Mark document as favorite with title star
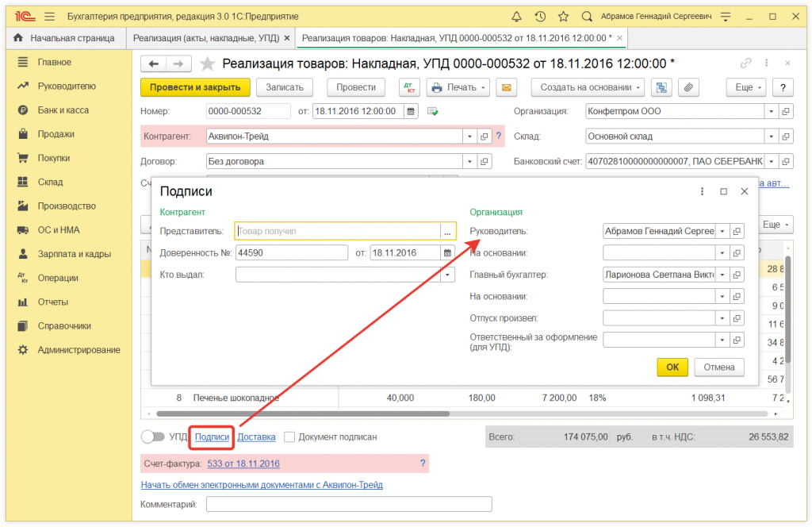Image resolution: width=812 pixels, height=527 pixels. pos(207,64)
